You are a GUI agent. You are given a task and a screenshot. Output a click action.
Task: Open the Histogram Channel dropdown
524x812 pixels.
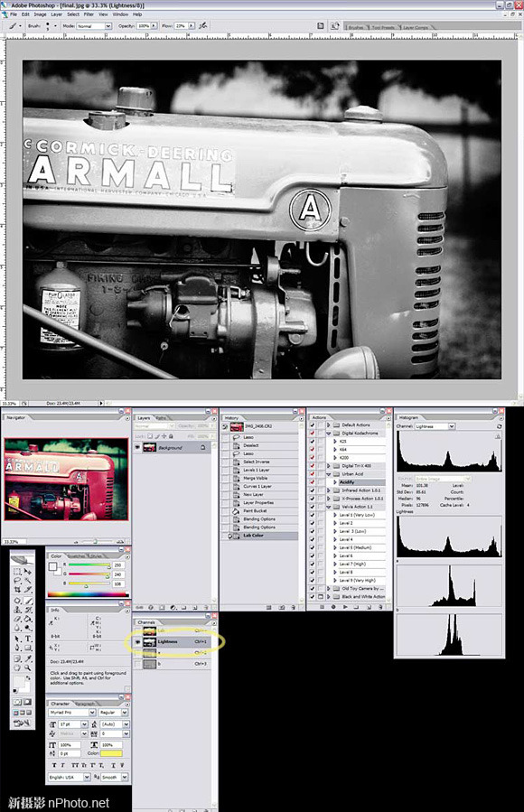tap(452, 426)
